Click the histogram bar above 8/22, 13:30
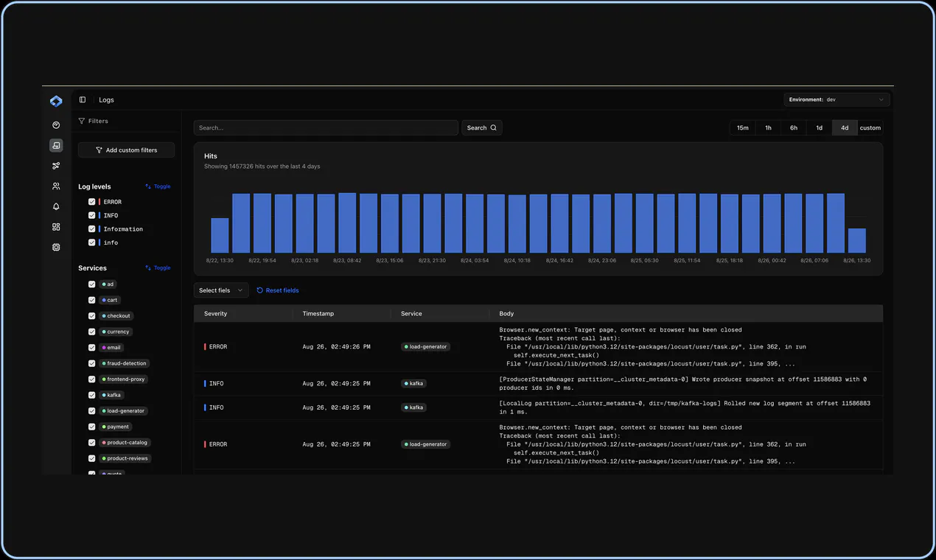The height and width of the screenshot is (560, 936). coord(220,236)
